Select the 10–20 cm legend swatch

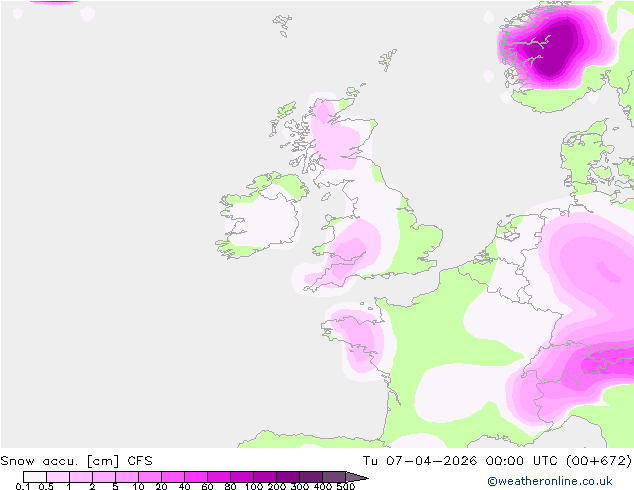pos(150,477)
